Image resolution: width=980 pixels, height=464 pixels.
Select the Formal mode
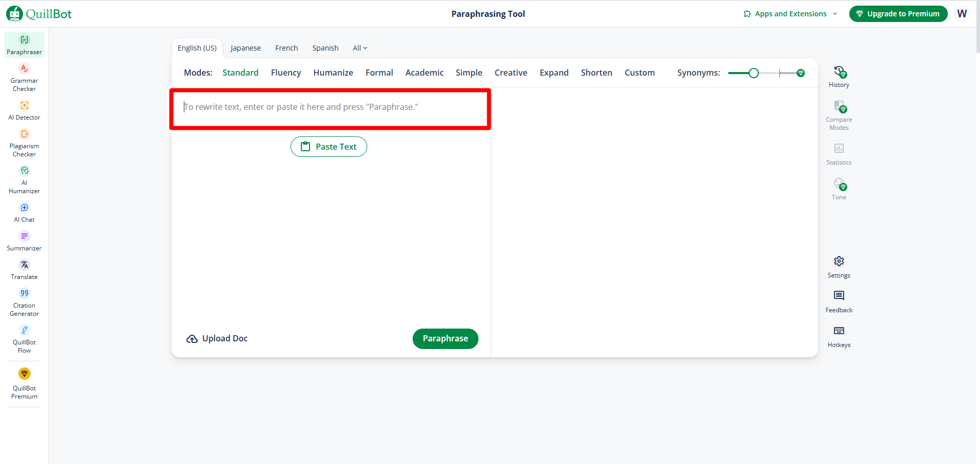tap(379, 73)
